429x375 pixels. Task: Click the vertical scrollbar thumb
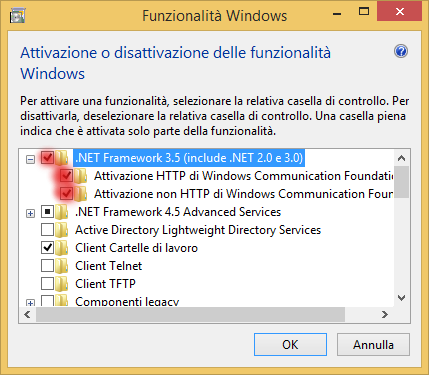pyautogui.click(x=402, y=182)
